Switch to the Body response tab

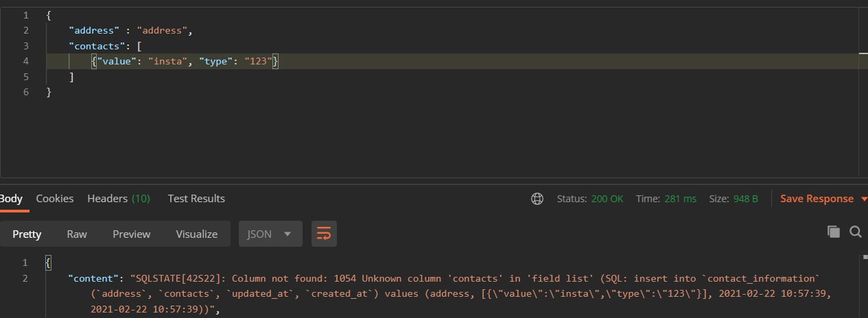click(11, 199)
